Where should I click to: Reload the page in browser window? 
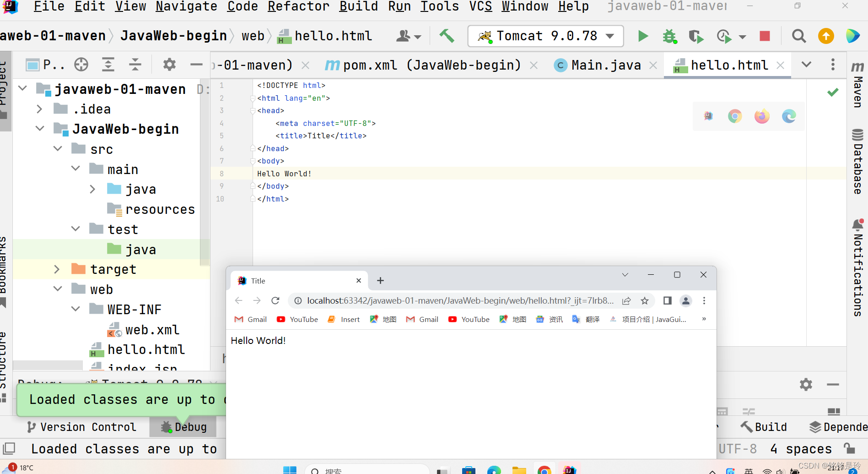pos(275,300)
